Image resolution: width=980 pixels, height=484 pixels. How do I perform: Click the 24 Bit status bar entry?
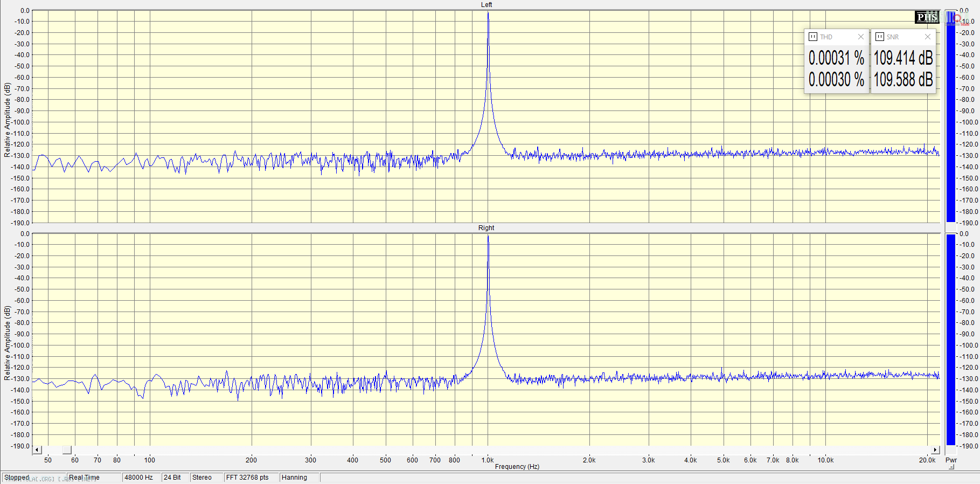[175, 478]
